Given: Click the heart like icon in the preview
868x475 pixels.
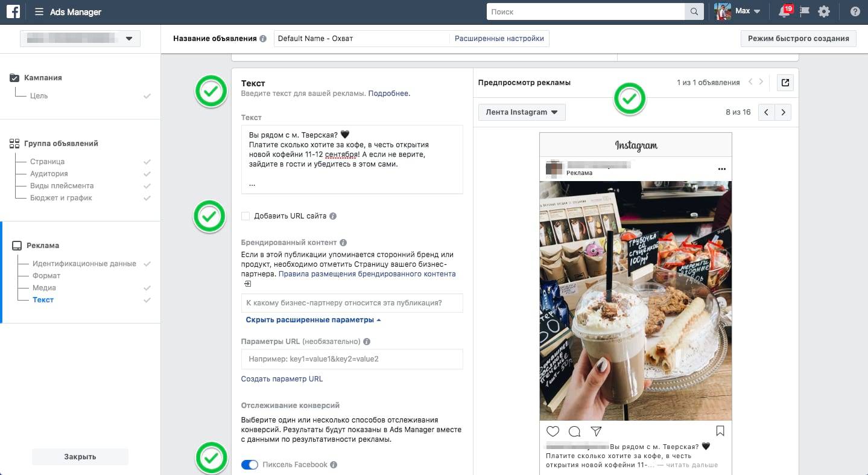Looking at the screenshot, I should pos(553,431).
